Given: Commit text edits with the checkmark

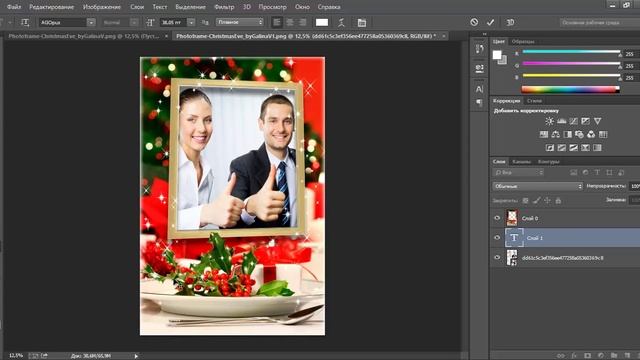Looking at the screenshot, I should click(490, 22).
